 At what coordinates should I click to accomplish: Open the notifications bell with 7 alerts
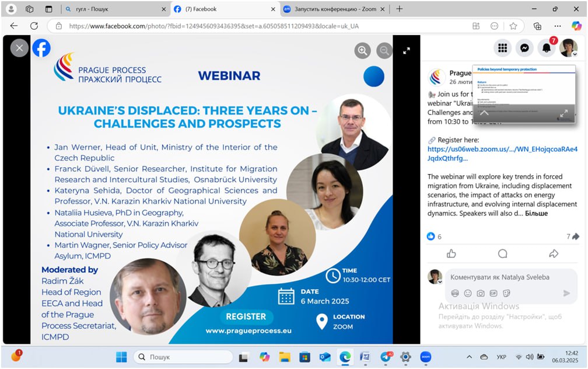[547, 48]
